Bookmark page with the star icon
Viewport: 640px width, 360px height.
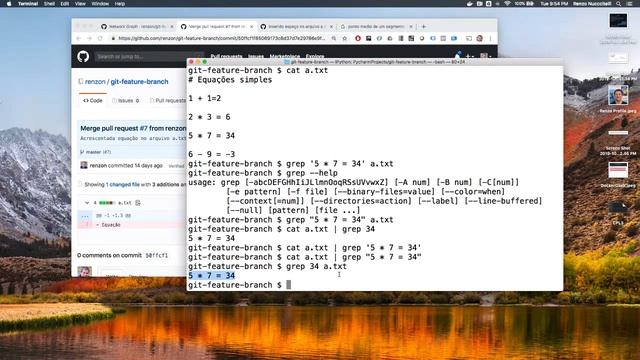click(344, 38)
